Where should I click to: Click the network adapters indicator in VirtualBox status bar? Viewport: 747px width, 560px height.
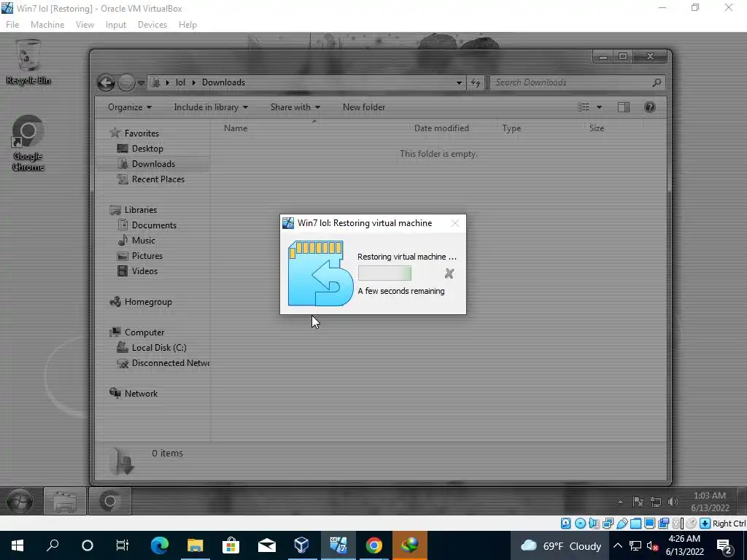608,524
